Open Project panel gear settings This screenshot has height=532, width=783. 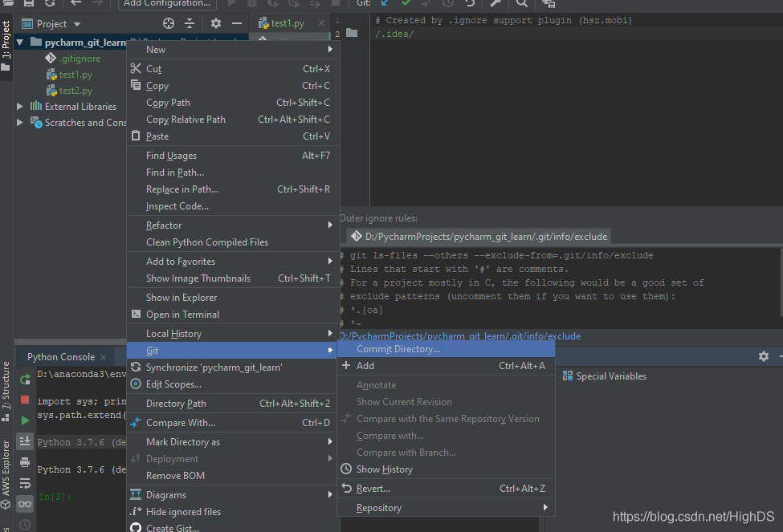216,23
